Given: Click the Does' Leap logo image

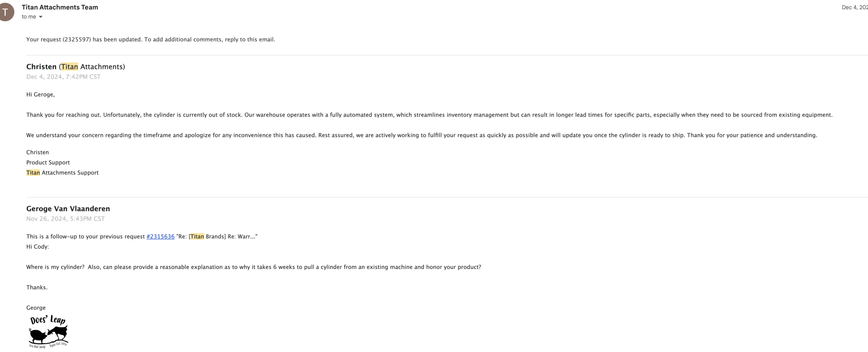Looking at the screenshot, I should click(x=48, y=331).
